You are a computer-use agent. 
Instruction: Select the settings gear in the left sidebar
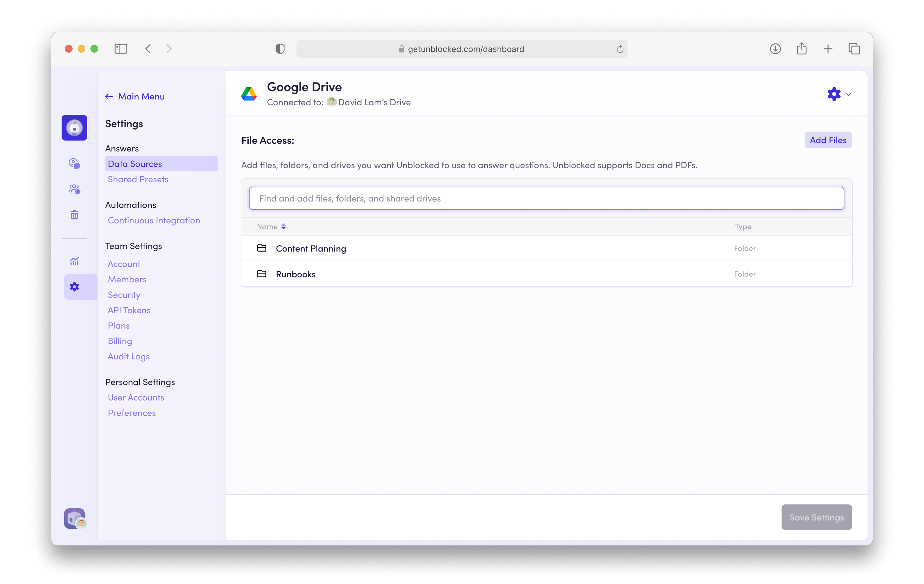[x=74, y=287]
